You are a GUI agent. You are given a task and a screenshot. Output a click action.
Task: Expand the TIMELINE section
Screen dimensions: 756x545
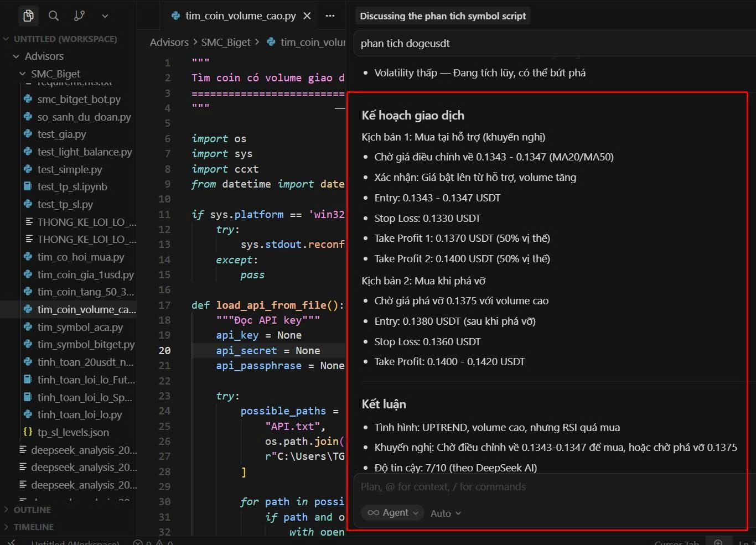(34, 527)
